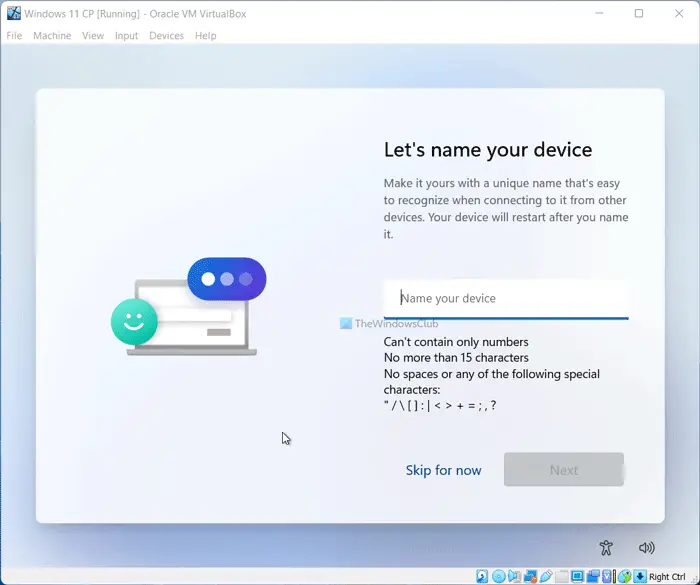Click the VirtualBox window title icon
The width and height of the screenshot is (700, 585).
point(14,13)
